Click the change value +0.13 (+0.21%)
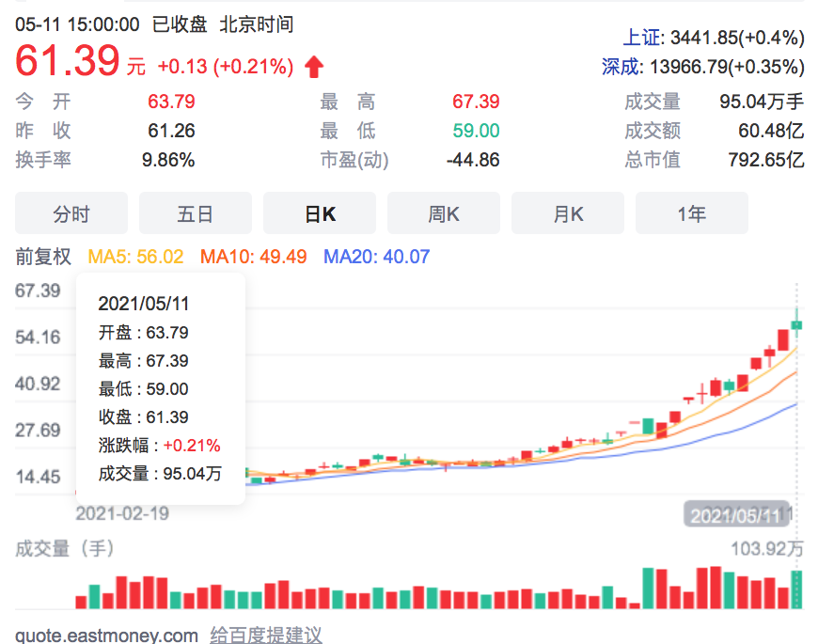The width and height of the screenshot is (818, 644). [226, 67]
